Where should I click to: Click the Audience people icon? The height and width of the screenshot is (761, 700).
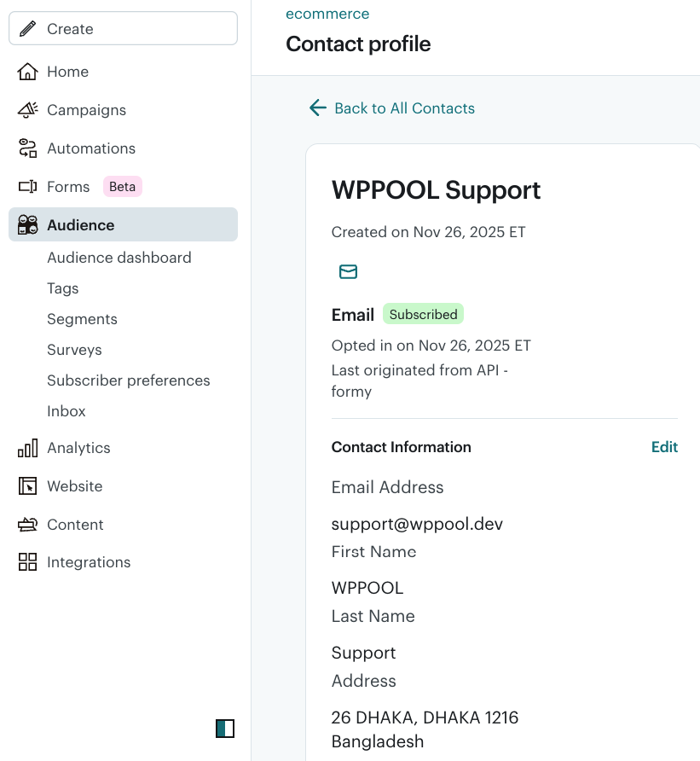pyautogui.click(x=27, y=224)
